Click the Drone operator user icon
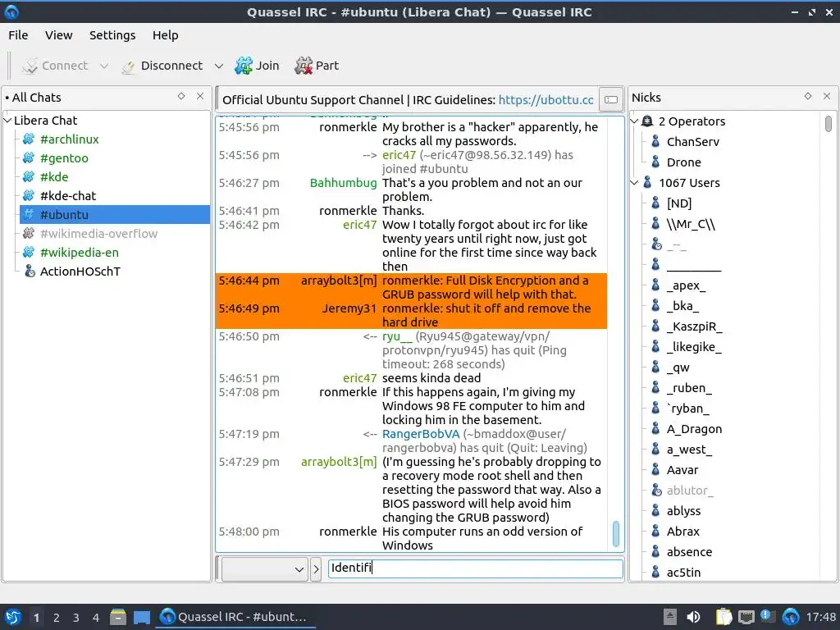Image resolution: width=840 pixels, height=630 pixels. click(655, 162)
